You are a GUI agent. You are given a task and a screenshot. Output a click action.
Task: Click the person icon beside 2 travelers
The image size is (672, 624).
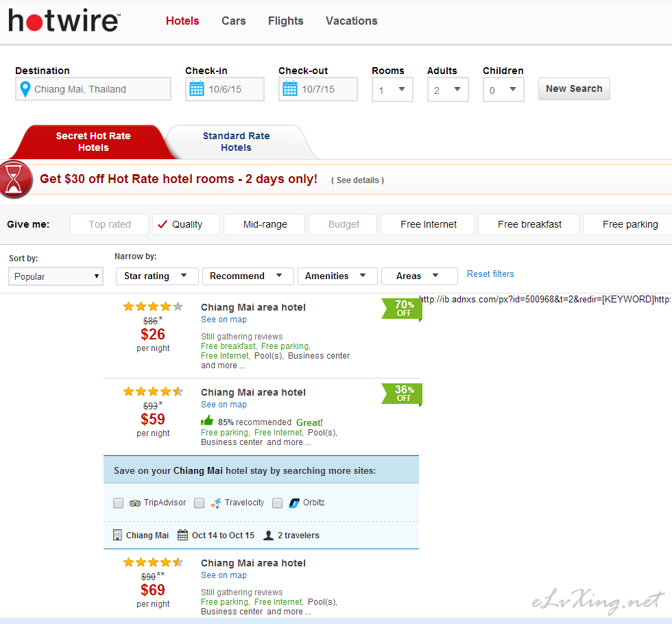tap(268, 536)
